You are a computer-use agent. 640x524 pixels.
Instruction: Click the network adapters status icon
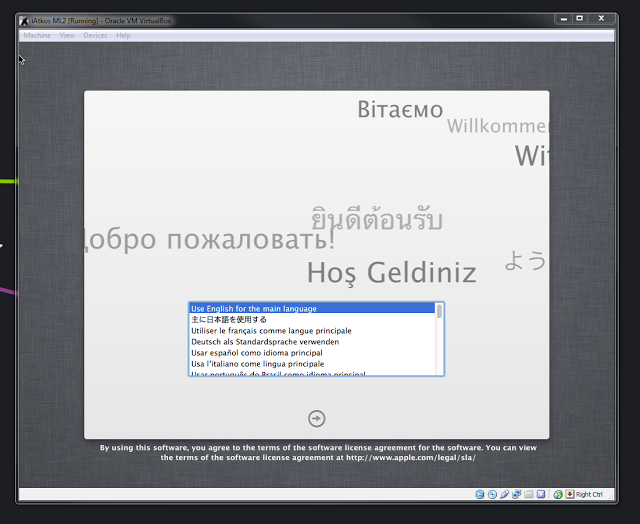click(x=517, y=494)
